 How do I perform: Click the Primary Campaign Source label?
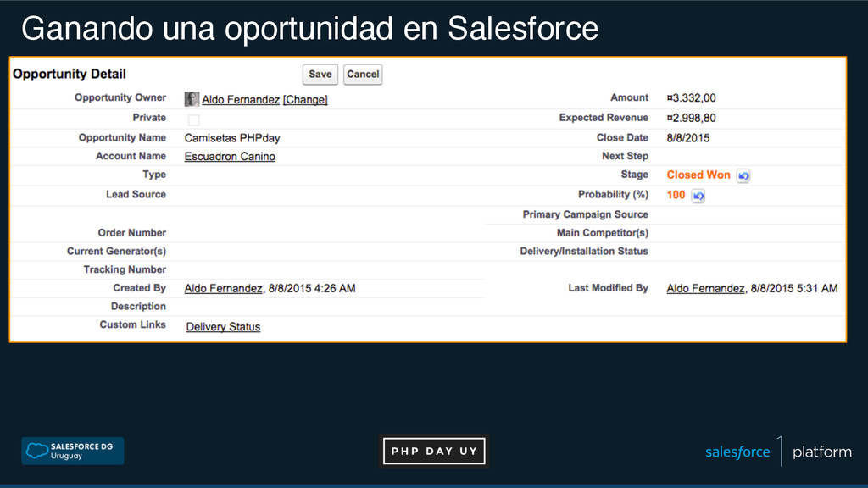(x=585, y=214)
